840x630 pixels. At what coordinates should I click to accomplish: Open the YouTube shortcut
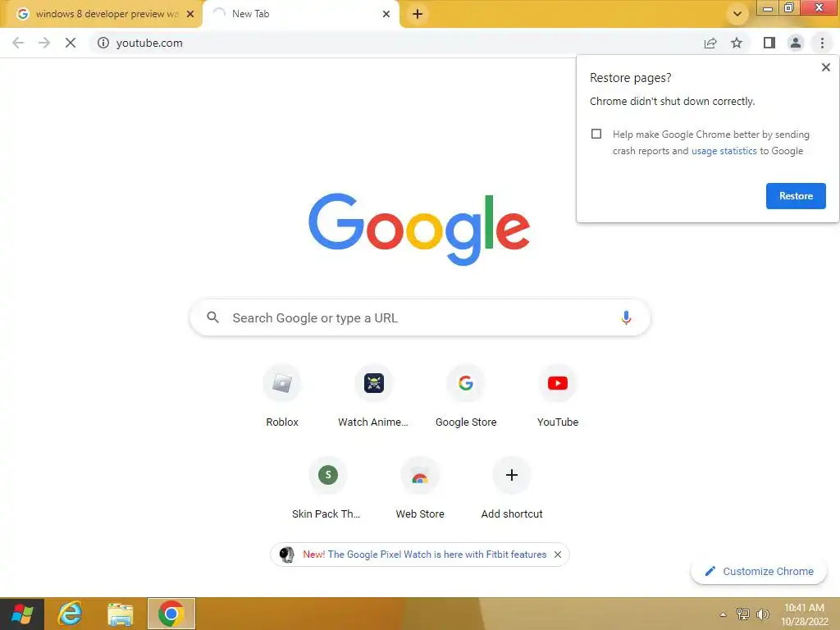pos(558,396)
